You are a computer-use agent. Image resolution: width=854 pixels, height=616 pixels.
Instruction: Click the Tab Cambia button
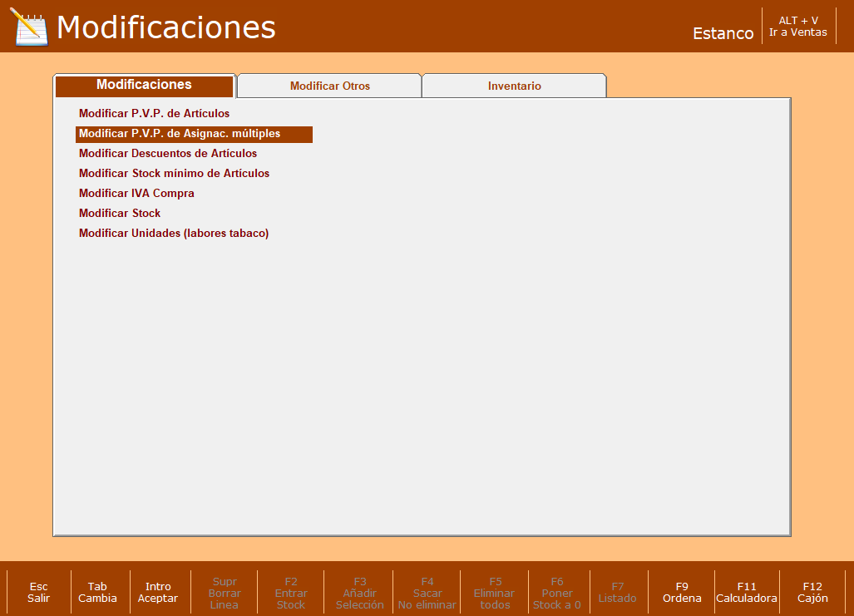(x=97, y=593)
